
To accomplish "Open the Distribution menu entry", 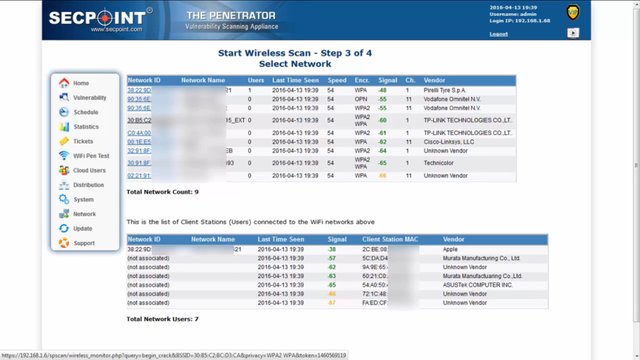I will pyautogui.click(x=89, y=185).
